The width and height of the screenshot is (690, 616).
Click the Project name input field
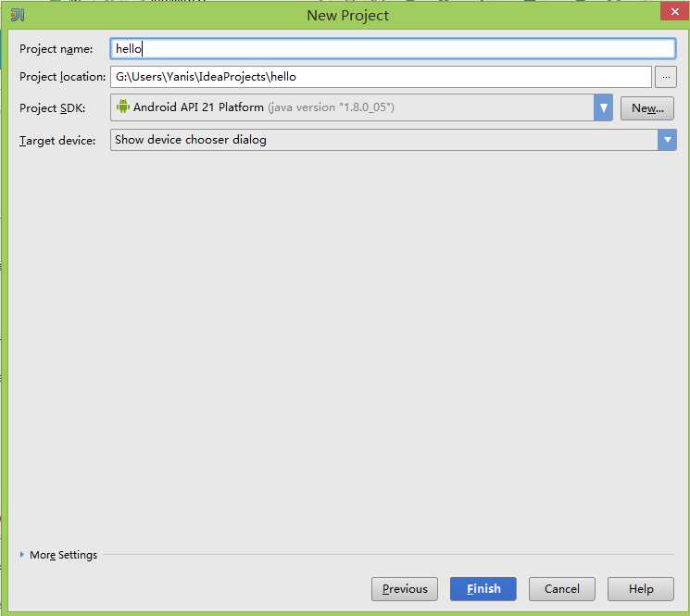pos(393,49)
